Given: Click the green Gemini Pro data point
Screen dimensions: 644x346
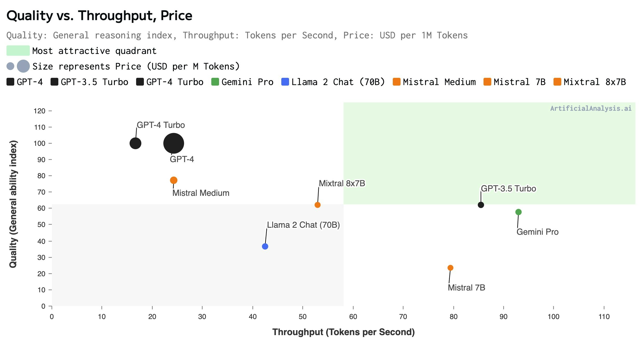Looking at the screenshot, I should (519, 212).
